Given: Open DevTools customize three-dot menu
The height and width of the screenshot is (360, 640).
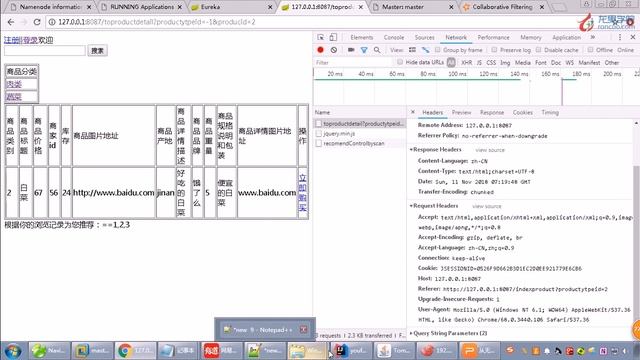Looking at the screenshot, I should (x=620, y=37).
